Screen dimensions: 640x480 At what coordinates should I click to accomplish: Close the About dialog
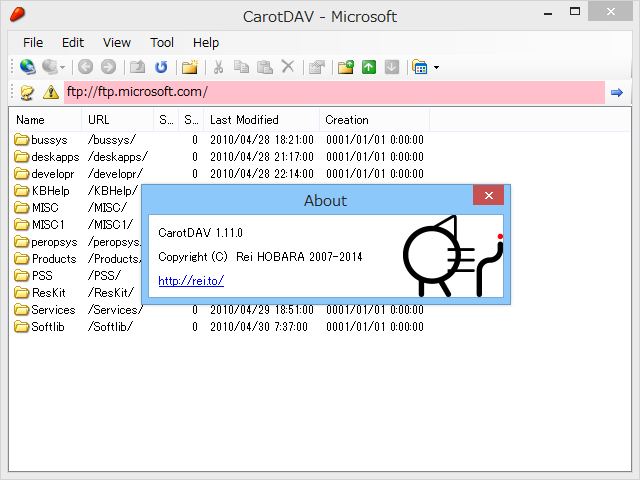point(489,196)
